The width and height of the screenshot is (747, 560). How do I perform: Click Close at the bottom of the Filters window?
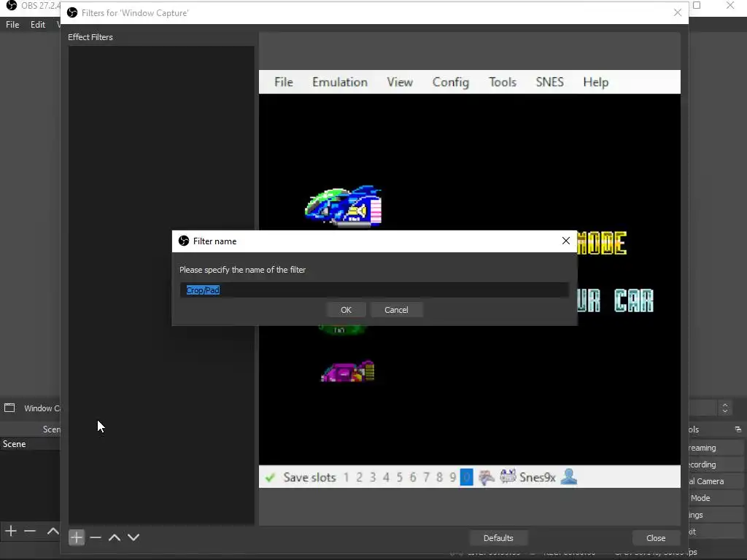pos(656,537)
